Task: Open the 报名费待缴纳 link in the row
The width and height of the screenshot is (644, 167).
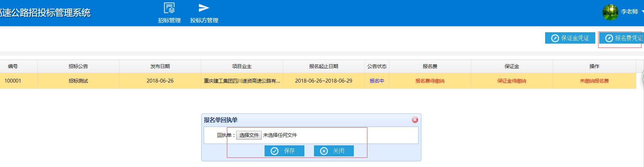Action: 430,81
